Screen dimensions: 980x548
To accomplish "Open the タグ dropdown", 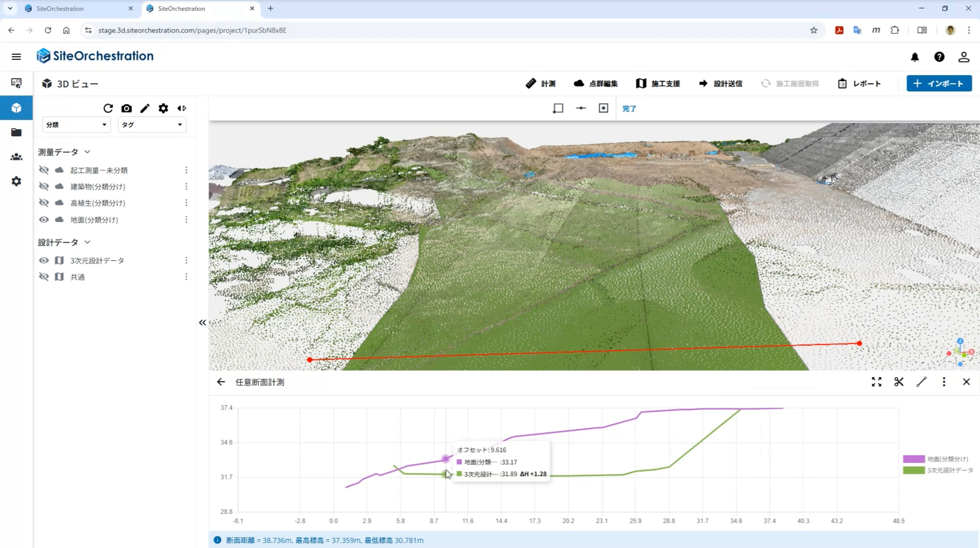I will [x=152, y=125].
